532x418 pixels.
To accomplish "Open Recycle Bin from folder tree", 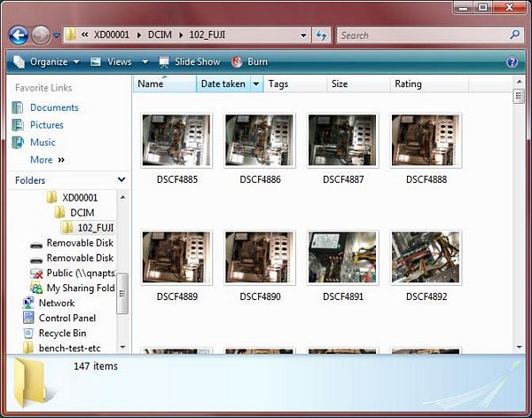I will (54, 333).
